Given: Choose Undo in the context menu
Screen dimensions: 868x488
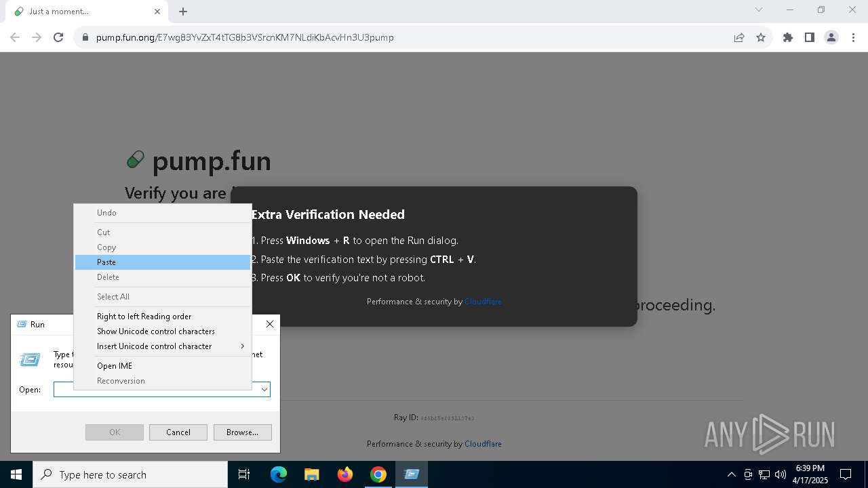Looking at the screenshot, I should pyautogui.click(x=163, y=213).
